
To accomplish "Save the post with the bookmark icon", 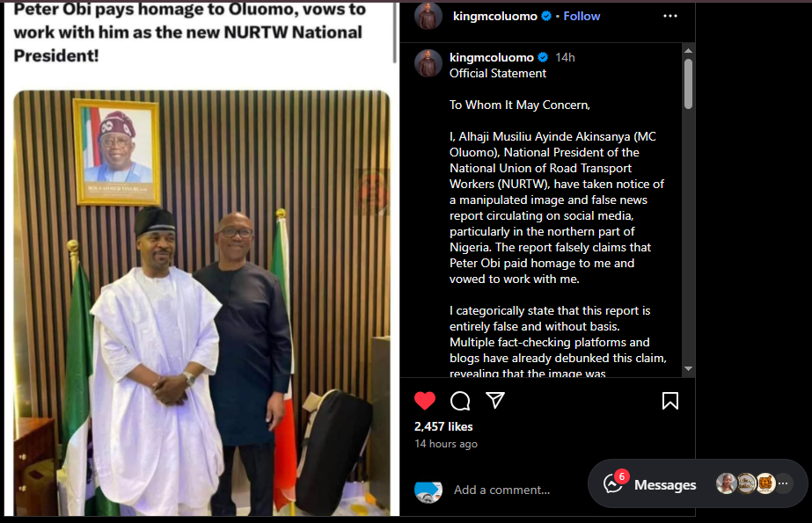I will [670, 401].
